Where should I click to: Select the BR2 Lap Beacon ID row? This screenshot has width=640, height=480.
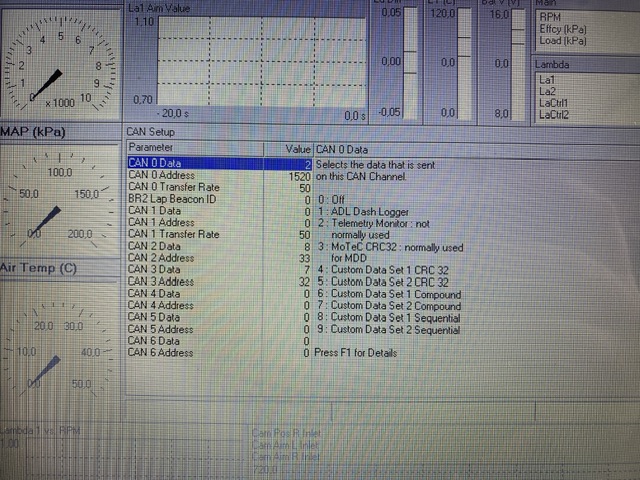220,199
